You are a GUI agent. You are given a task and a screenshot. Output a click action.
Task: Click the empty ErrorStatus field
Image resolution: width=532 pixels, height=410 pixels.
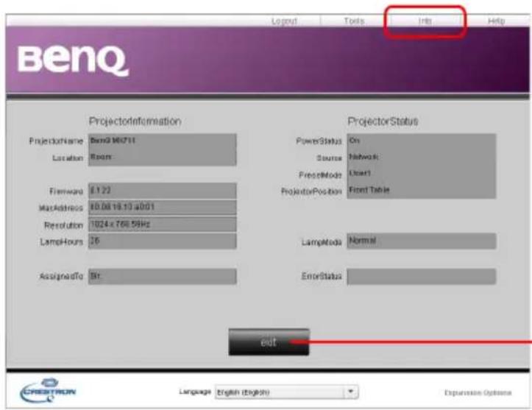click(422, 276)
